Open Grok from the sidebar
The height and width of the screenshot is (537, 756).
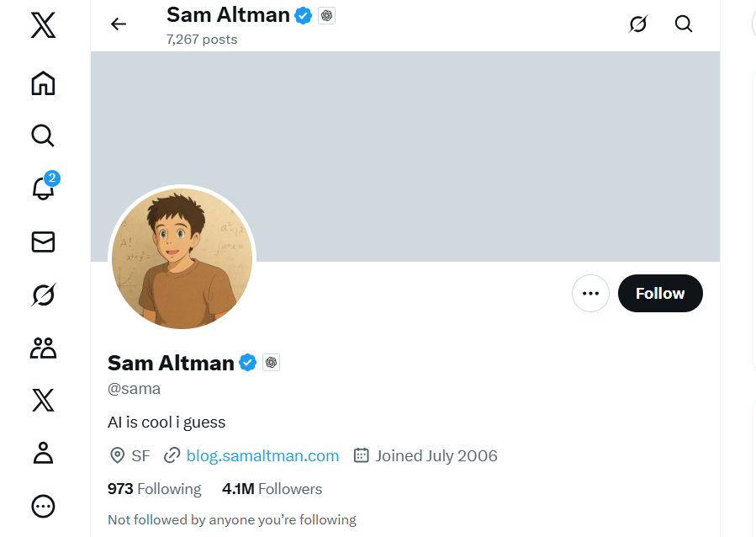[x=43, y=295]
